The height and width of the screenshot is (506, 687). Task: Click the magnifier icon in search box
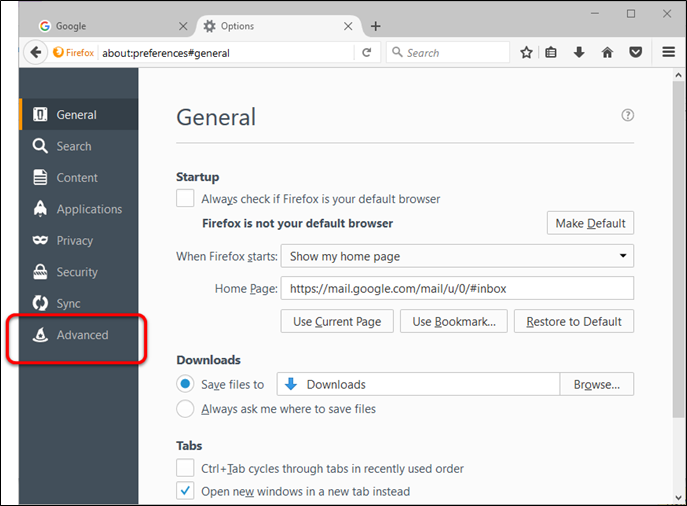point(397,52)
